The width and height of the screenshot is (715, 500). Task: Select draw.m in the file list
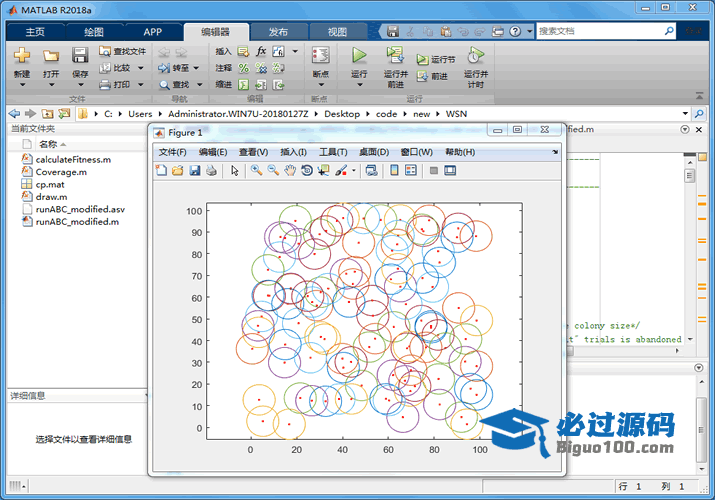point(51,196)
